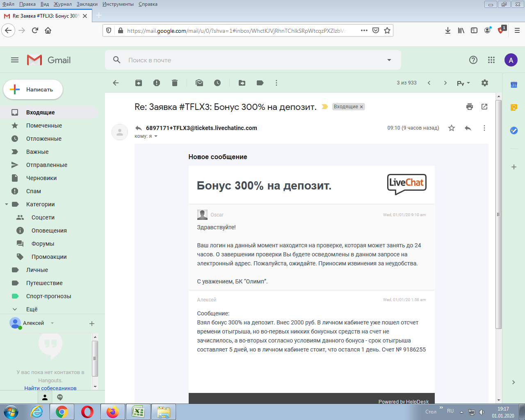Viewport: 525px width, 420px height.
Task: Open the Закладки menu
Action: pyautogui.click(x=87, y=4)
